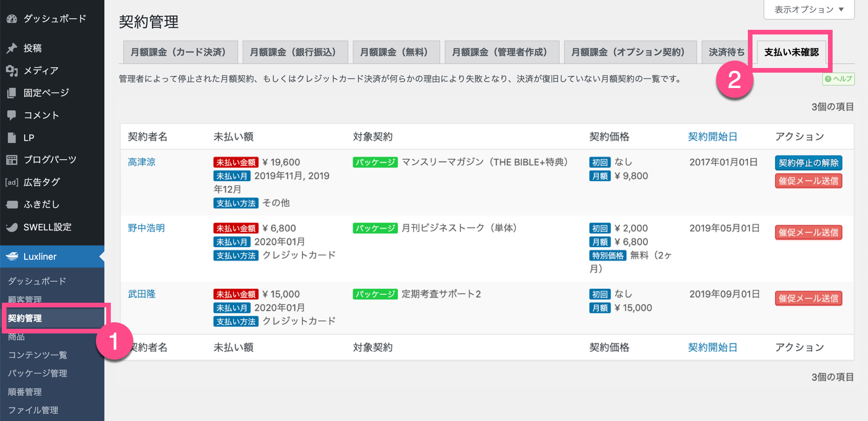Click the 広告タグ menu item
Screen dimensions: 868x421
pyautogui.click(x=41, y=182)
